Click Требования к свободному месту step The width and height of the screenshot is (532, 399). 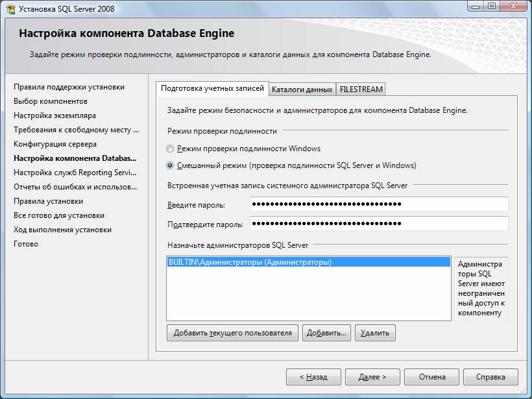coord(77,130)
